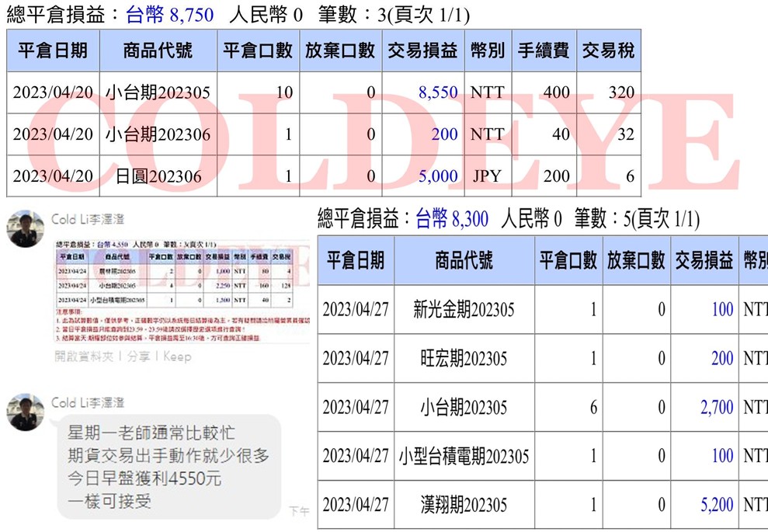Click the 台幣 8,300 total profit text

coord(452,220)
